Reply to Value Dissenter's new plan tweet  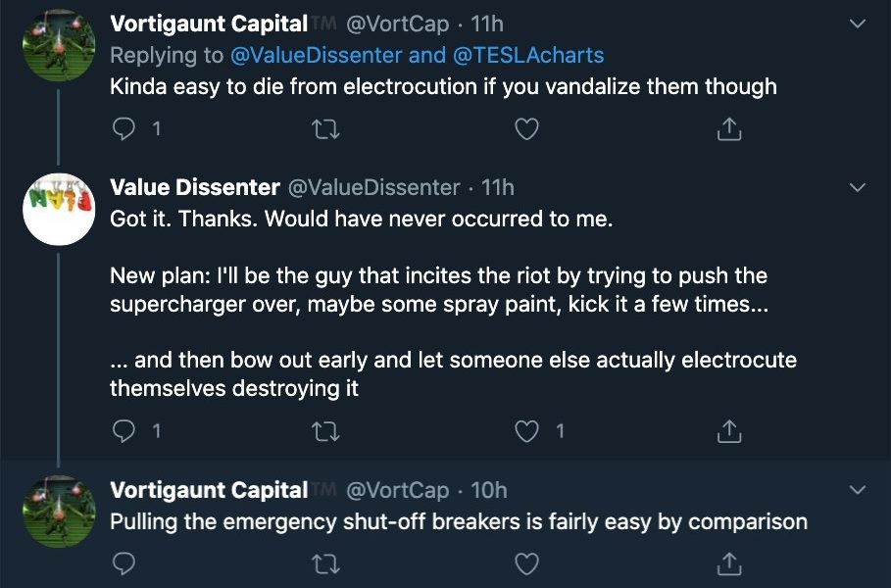click(124, 431)
